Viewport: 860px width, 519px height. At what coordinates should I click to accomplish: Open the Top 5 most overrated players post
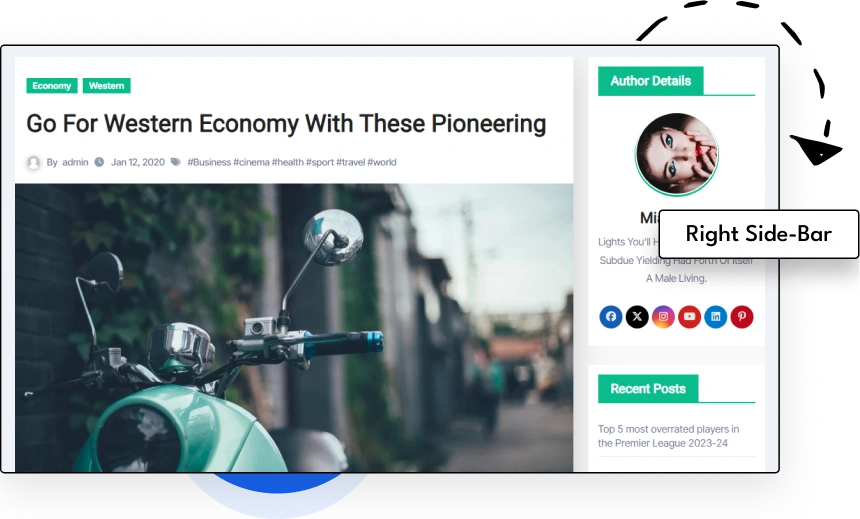click(x=669, y=436)
